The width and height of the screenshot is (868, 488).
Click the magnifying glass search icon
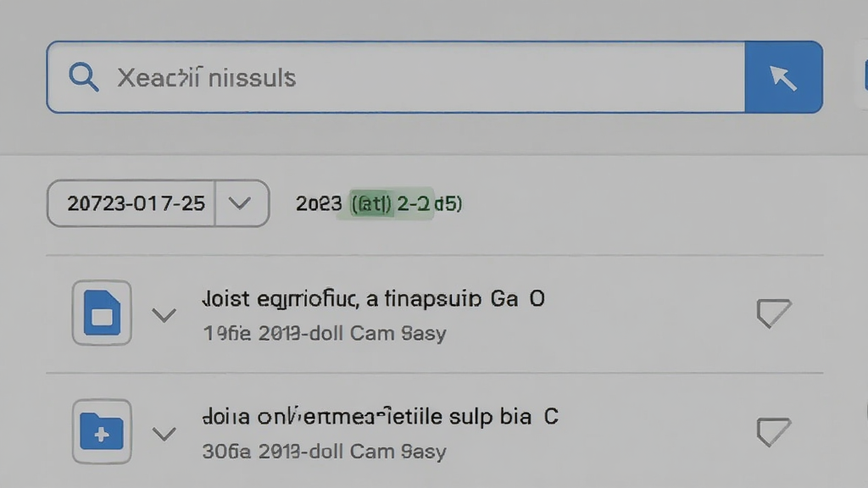pos(84,77)
